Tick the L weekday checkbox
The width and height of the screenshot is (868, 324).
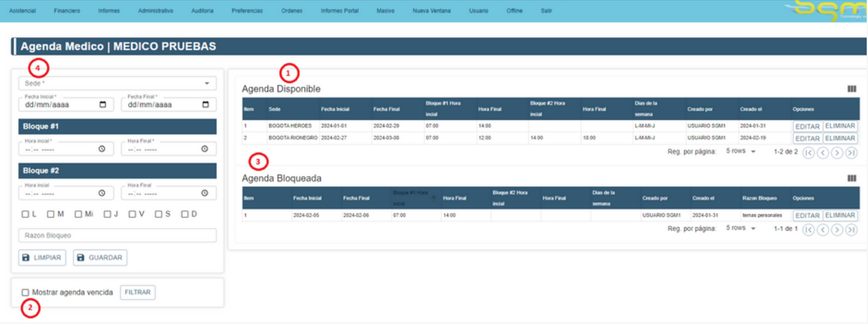25,214
